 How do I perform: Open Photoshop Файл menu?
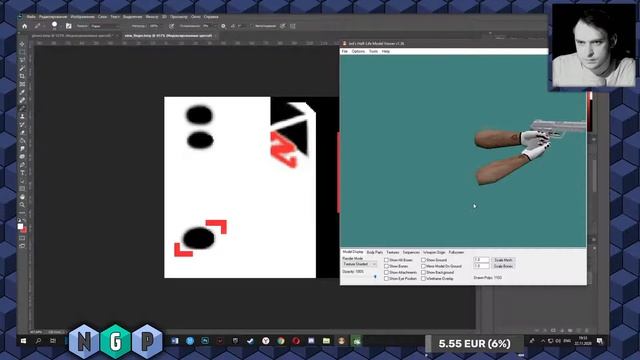pyautogui.click(x=31, y=17)
